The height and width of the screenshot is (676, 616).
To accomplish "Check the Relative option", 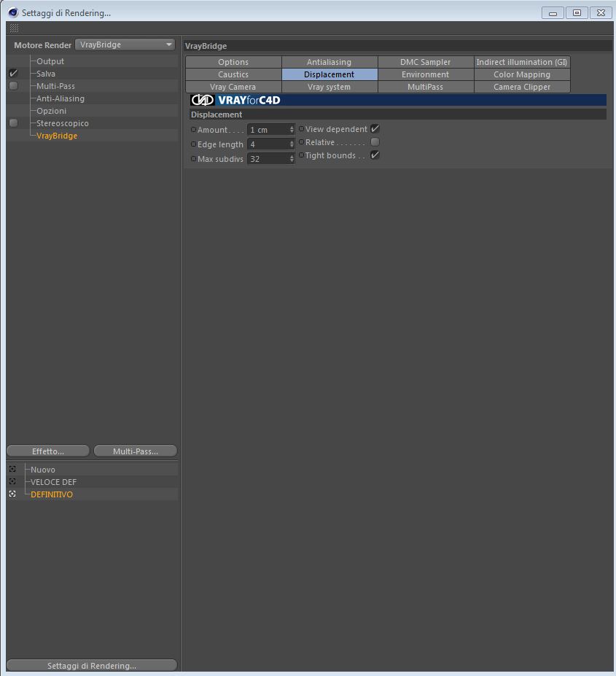I will pyautogui.click(x=375, y=142).
